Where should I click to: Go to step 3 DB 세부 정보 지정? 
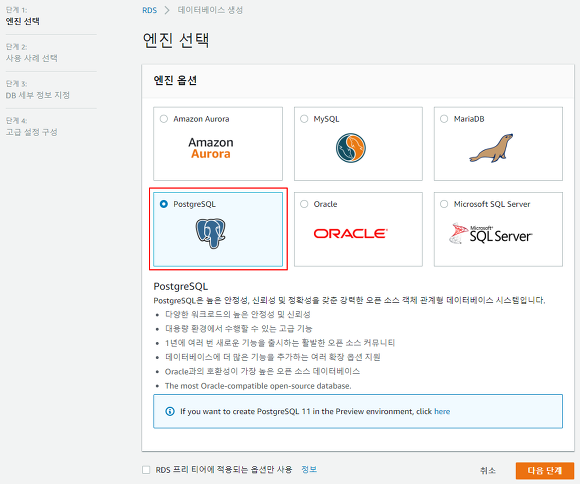37,95
